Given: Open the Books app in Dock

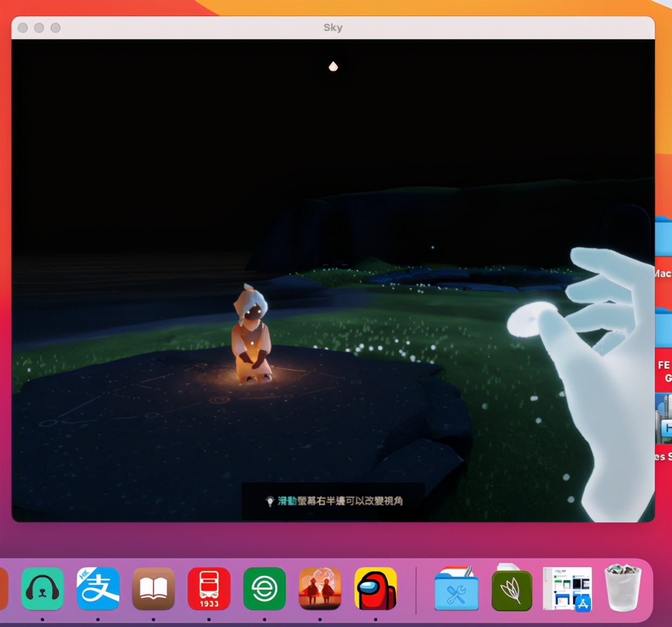Looking at the screenshot, I should point(153,589).
